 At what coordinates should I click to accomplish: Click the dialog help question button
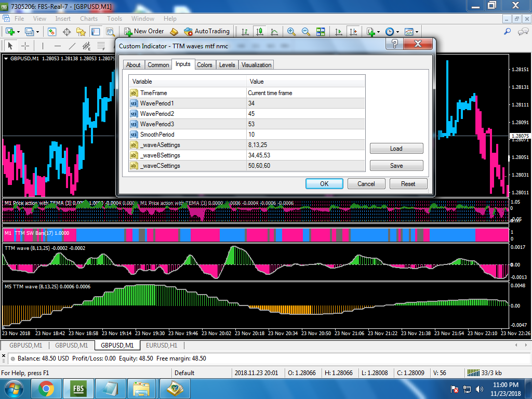pyautogui.click(x=395, y=44)
